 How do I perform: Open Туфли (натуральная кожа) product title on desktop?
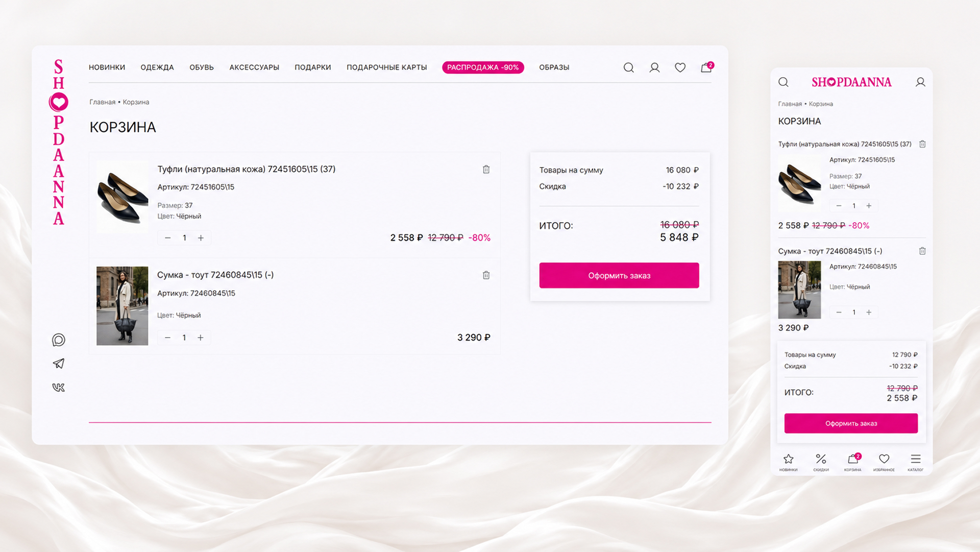tap(247, 169)
